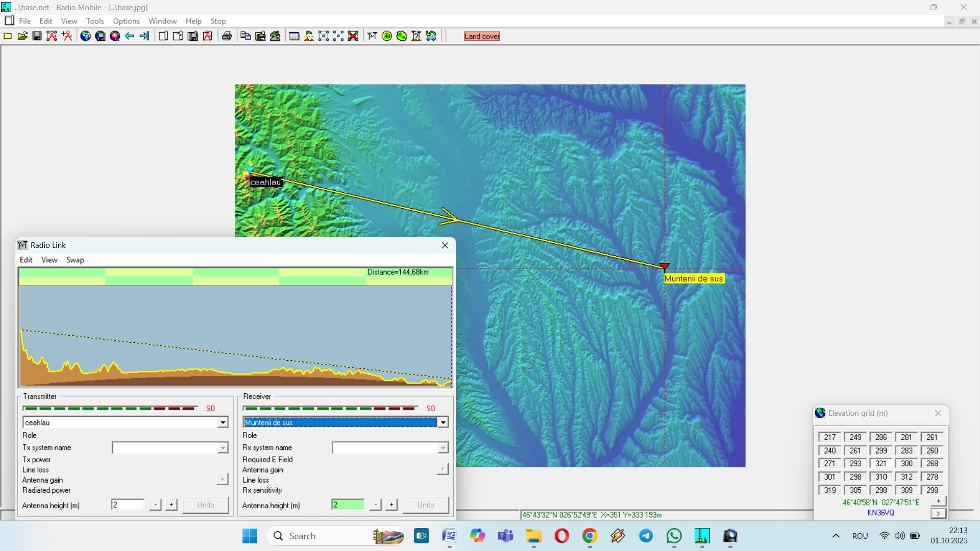Viewport: 980px width, 551px height.
Task: Open the Radio Link tool icon
Action: [372, 36]
